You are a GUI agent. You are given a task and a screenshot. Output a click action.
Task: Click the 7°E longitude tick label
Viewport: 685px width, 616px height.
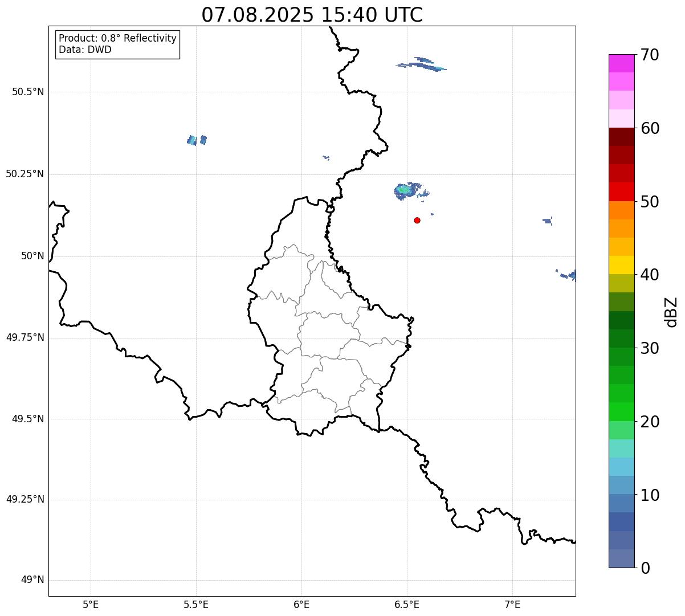tap(512, 604)
